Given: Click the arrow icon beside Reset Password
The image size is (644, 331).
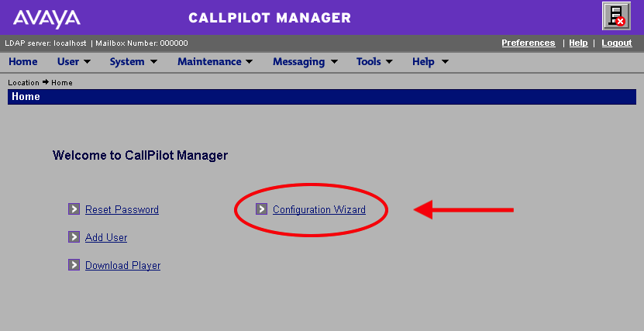Looking at the screenshot, I should tap(74, 209).
